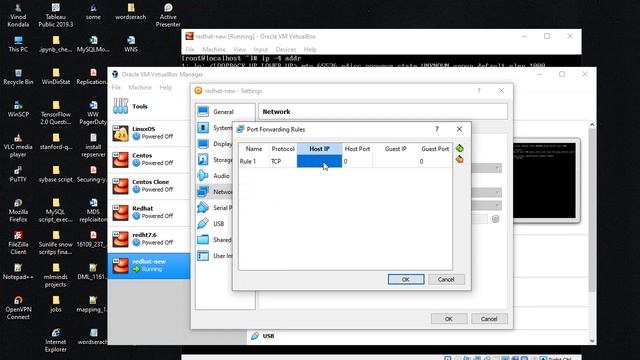Open Help menu in VirtualBox Manager

(166, 87)
